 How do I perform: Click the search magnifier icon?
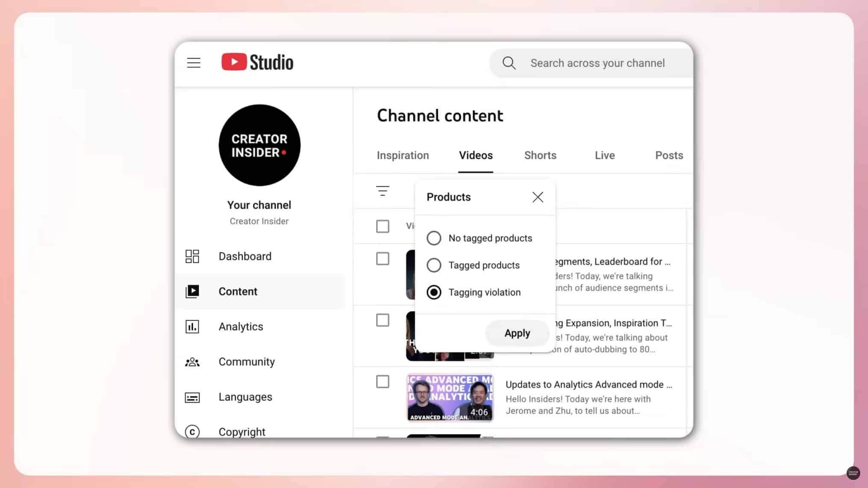[x=509, y=63]
